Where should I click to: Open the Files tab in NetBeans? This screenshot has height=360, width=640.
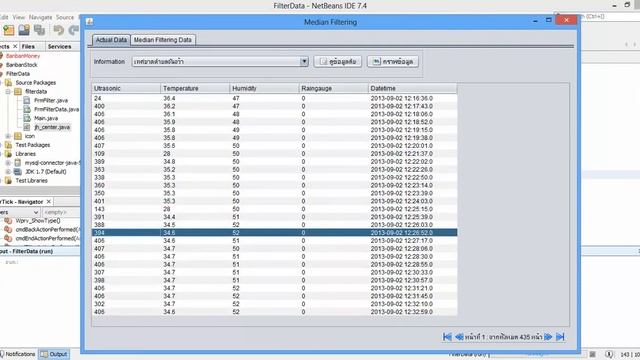pyautogui.click(x=28, y=47)
